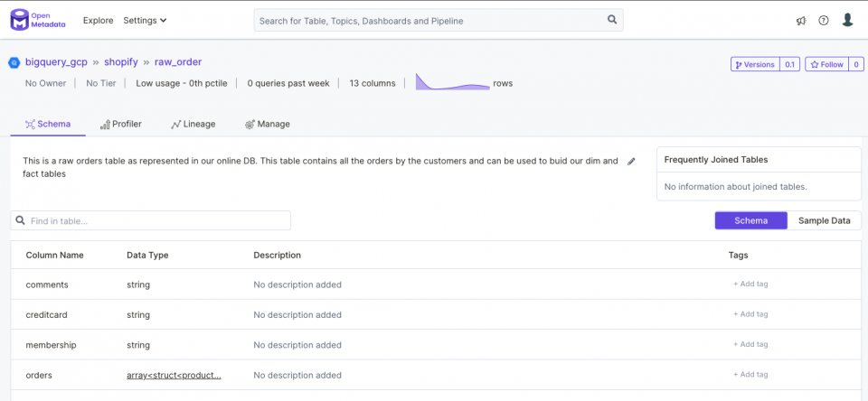Add tag to creditcard column
The image size is (868, 401).
pos(750,313)
